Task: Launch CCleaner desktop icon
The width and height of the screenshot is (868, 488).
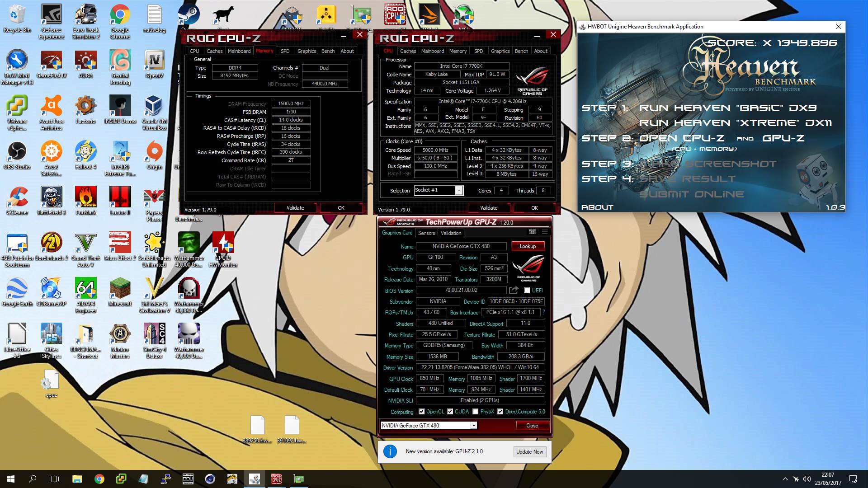Action: tap(17, 201)
